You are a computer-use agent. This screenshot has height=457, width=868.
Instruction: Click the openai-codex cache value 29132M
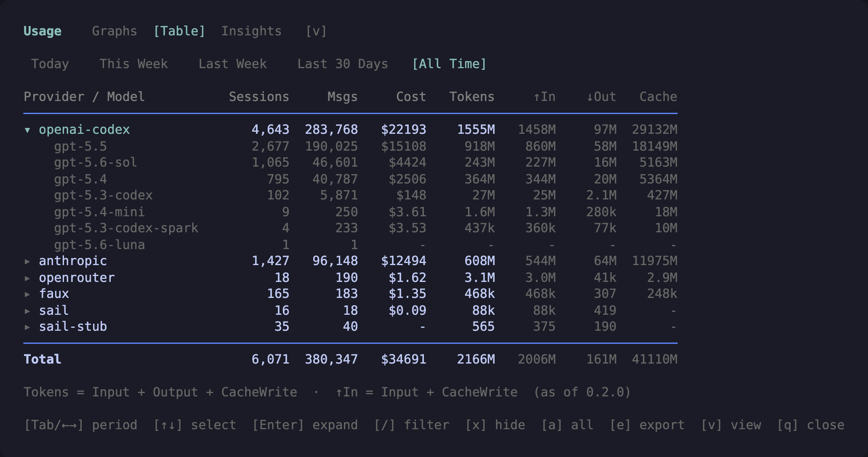[x=655, y=130]
